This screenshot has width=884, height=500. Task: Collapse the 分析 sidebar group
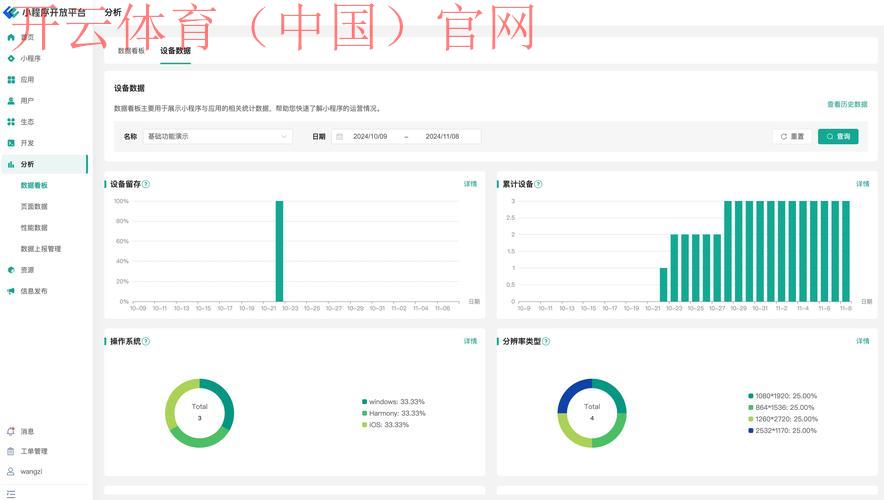[44, 164]
